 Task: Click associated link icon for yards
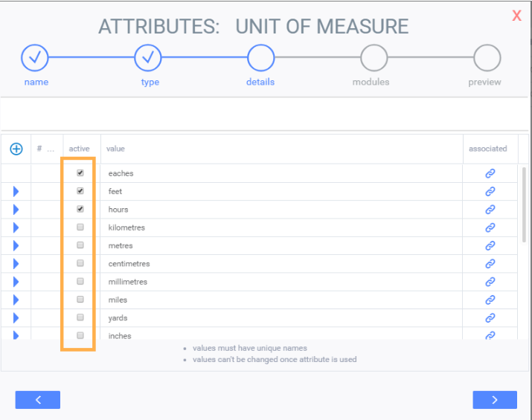pyautogui.click(x=490, y=317)
